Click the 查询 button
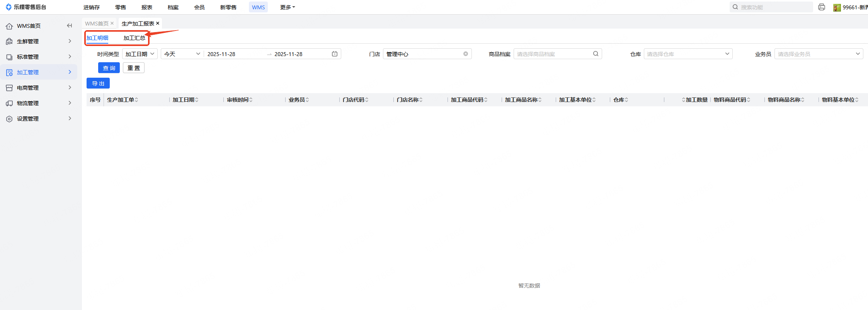The height and width of the screenshot is (310, 868). click(109, 68)
